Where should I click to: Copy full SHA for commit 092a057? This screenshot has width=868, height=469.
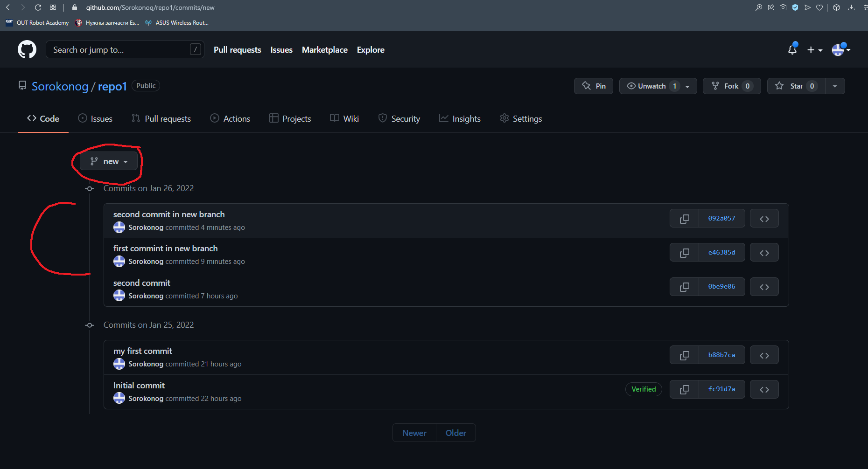684,219
